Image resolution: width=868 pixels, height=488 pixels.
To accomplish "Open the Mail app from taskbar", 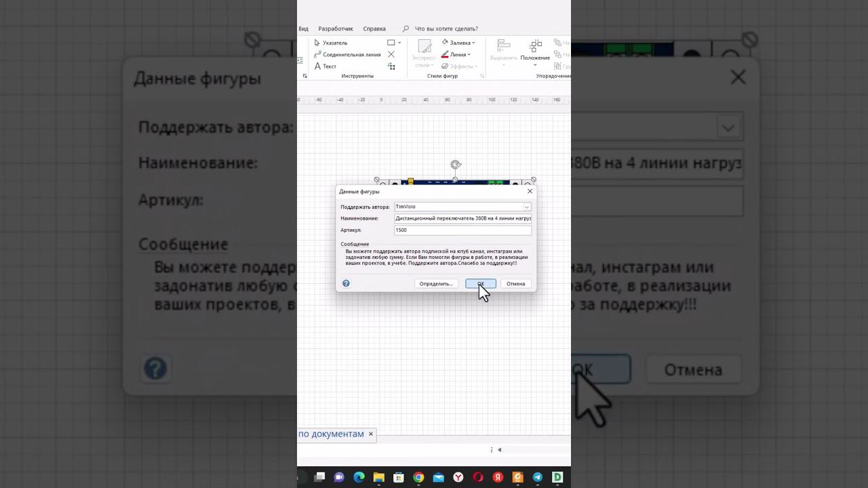I will click(438, 477).
